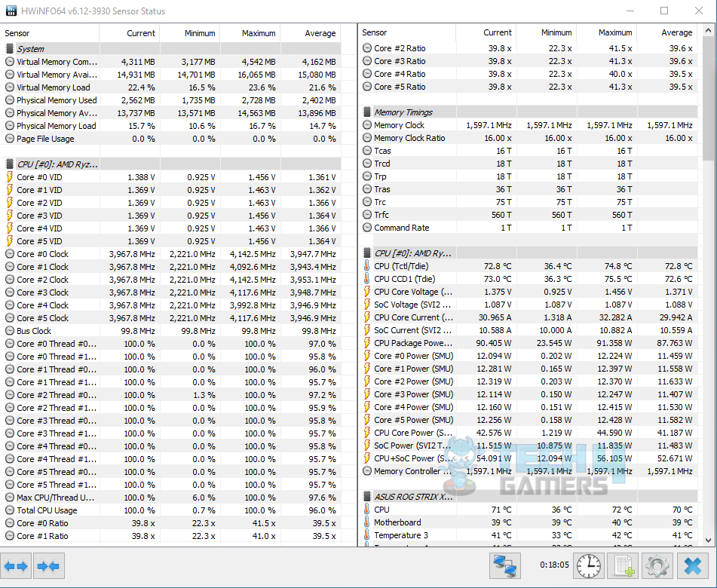Select the Physical Memory Load row

pyautogui.click(x=170, y=126)
